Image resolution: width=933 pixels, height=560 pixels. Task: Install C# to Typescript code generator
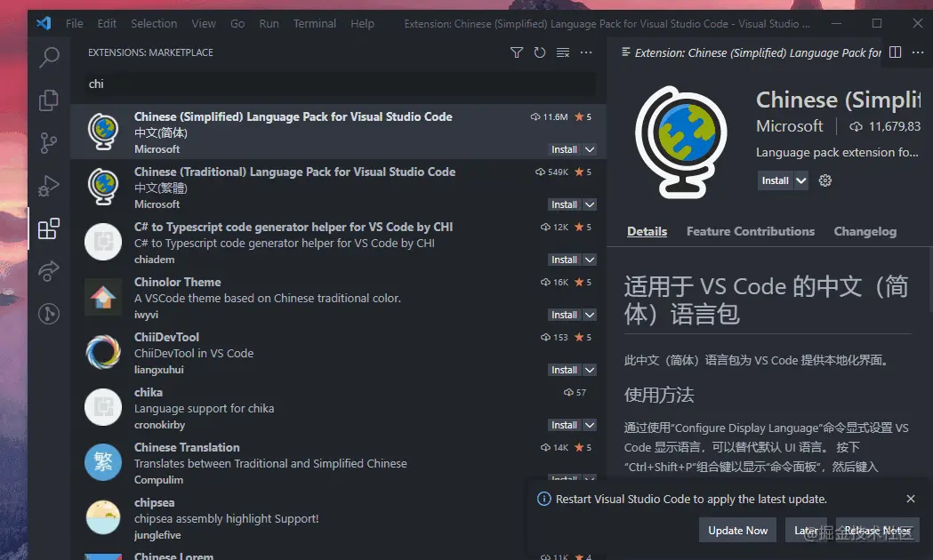(564, 260)
